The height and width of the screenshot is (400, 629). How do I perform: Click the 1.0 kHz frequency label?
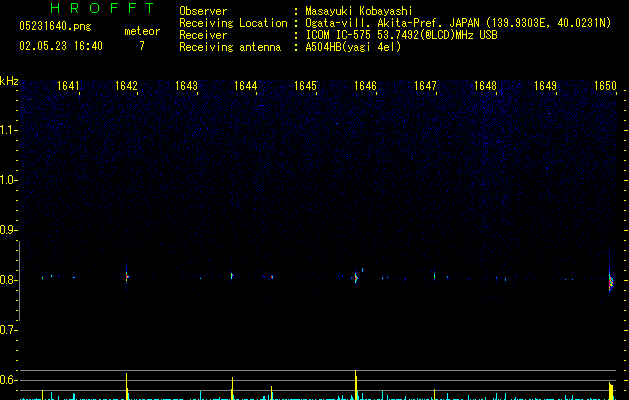point(8,180)
